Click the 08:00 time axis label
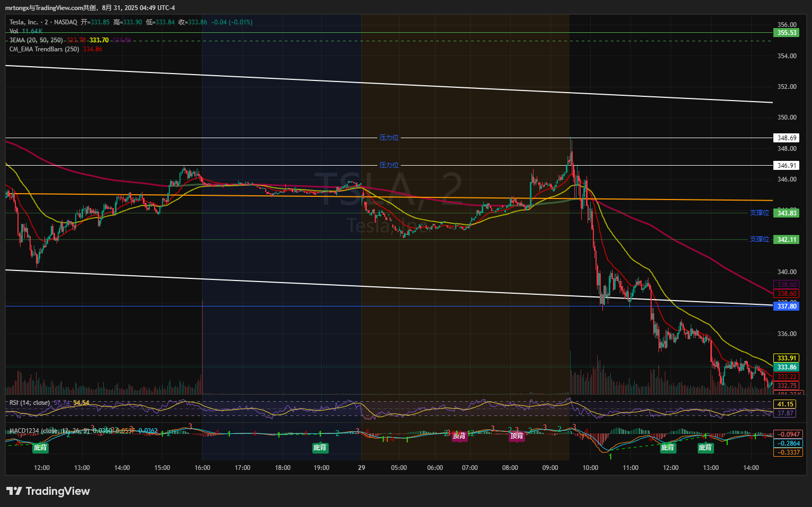The height and width of the screenshot is (507, 812). coord(510,468)
